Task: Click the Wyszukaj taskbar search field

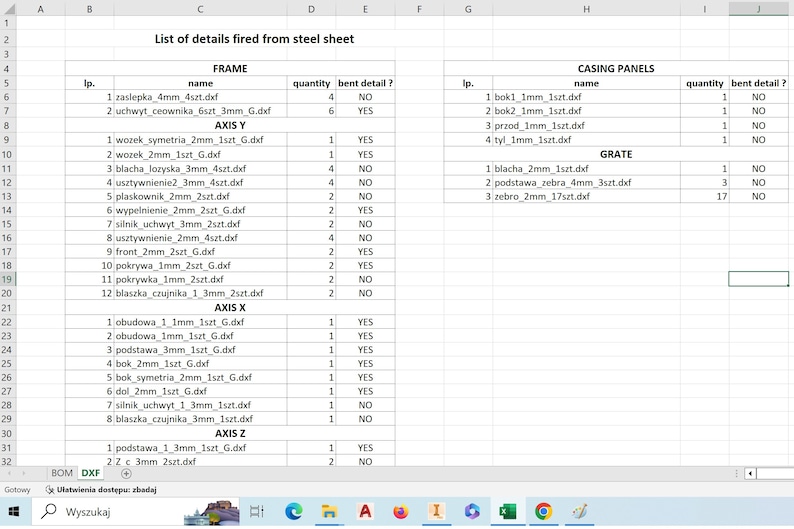Action: click(x=136, y=512)
